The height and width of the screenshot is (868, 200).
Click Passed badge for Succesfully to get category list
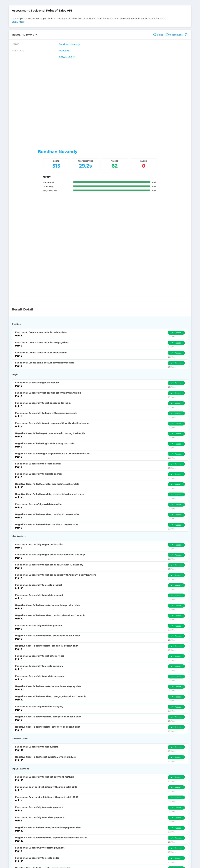[176, 656]
